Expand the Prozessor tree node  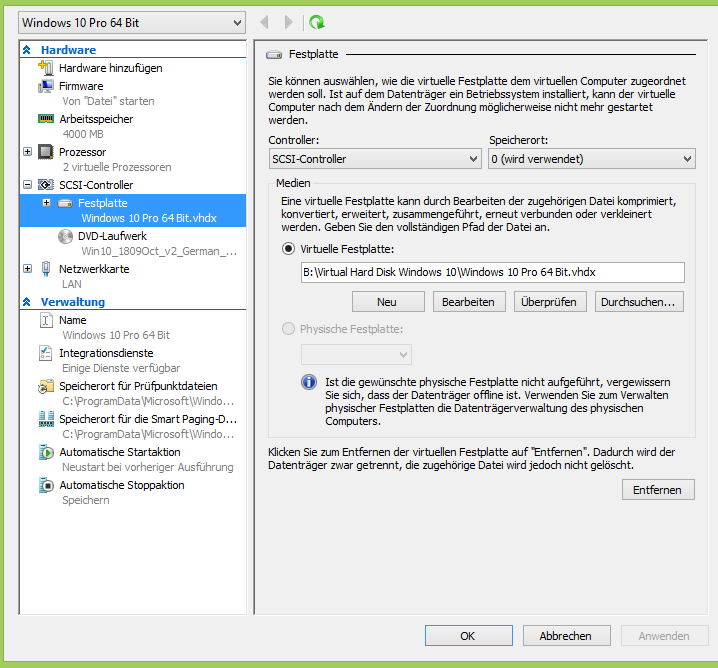27,152
